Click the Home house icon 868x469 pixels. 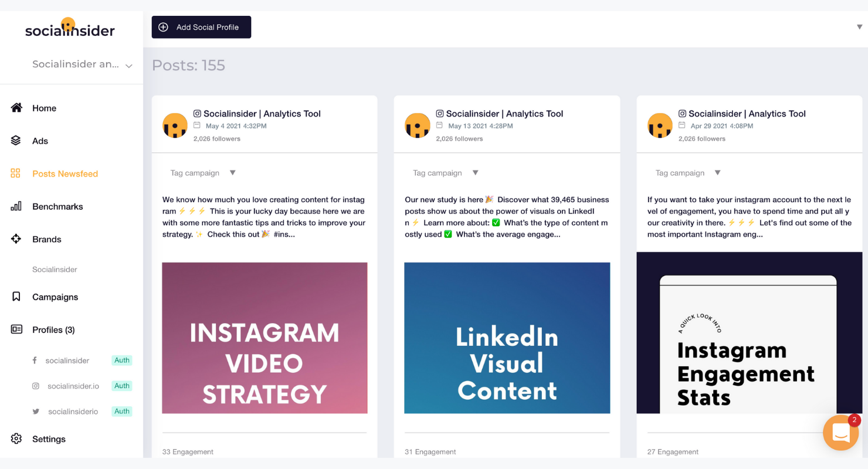coord(16,108)
